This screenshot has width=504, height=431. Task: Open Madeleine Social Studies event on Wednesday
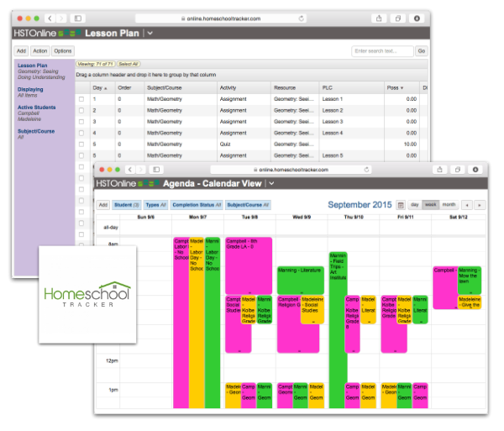[x=312, y=310]
